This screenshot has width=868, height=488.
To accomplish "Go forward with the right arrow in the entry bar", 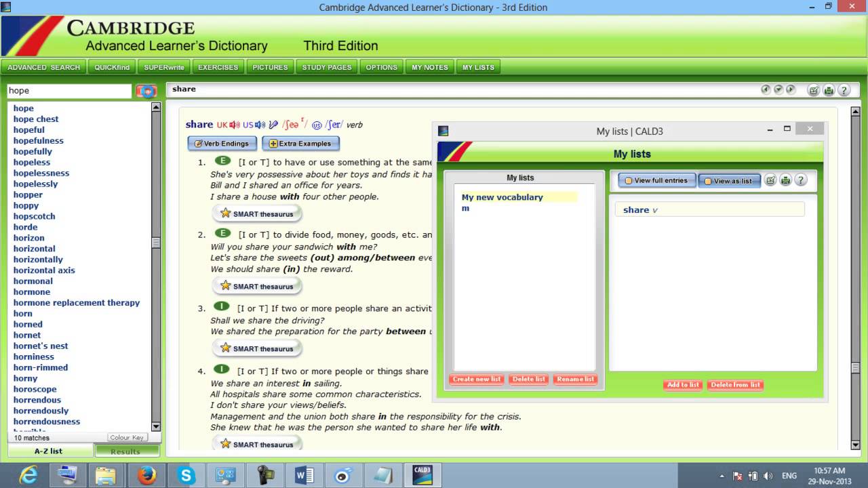I will [x=791, y=89].
